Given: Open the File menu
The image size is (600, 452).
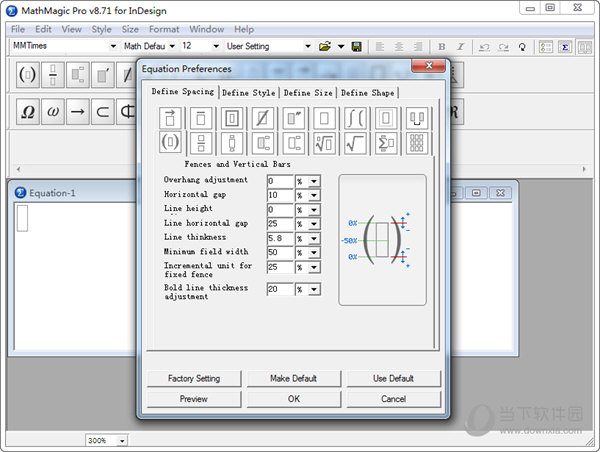Looking at the screenshot, I should [18, 29].
